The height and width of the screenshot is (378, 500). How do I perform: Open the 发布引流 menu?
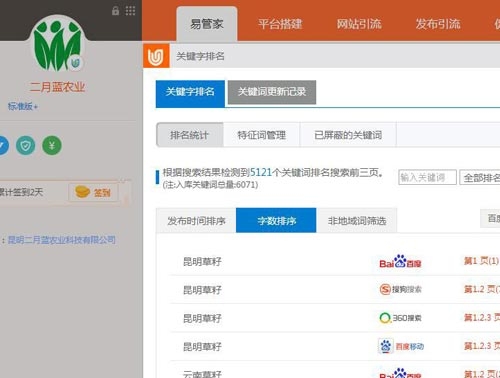point(438,24)
